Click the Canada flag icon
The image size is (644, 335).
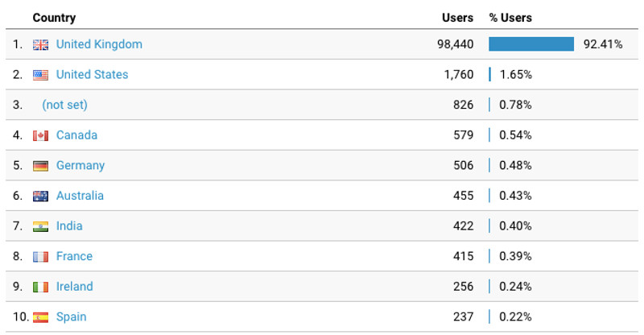point(40,135)
